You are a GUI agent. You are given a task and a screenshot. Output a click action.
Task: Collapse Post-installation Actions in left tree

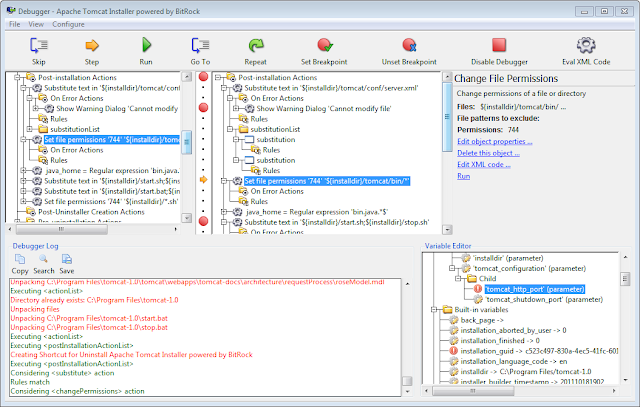click(x=17, y=77)
